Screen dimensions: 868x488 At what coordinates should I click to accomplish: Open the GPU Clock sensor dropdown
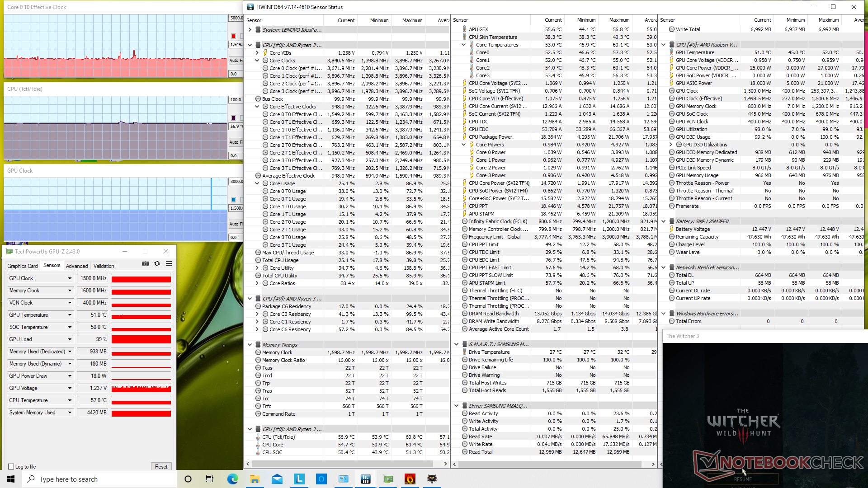(x=70, y=278)
